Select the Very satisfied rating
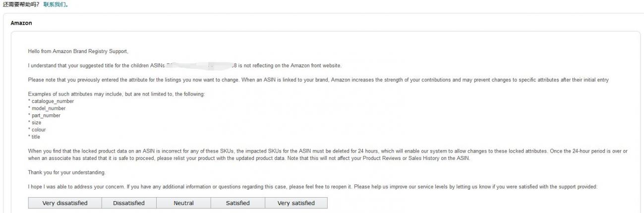Viewport: 644px width, 213px height. coord(296,203)
